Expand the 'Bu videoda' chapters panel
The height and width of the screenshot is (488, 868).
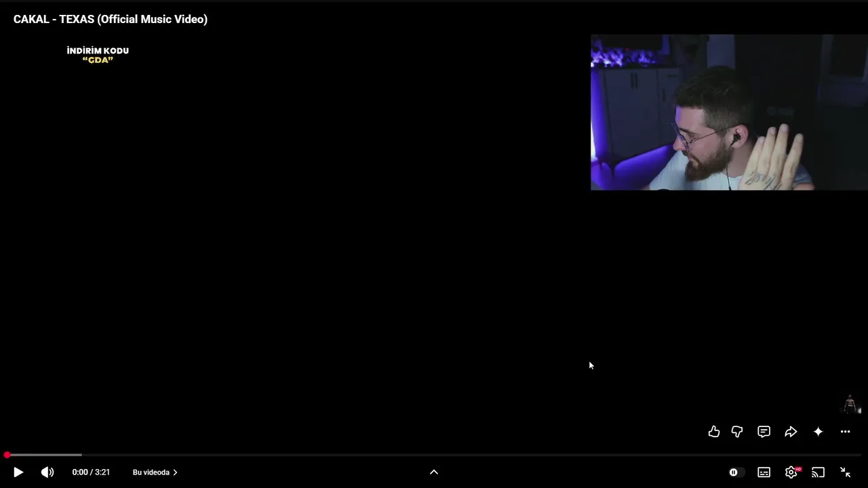click(155, 472)
